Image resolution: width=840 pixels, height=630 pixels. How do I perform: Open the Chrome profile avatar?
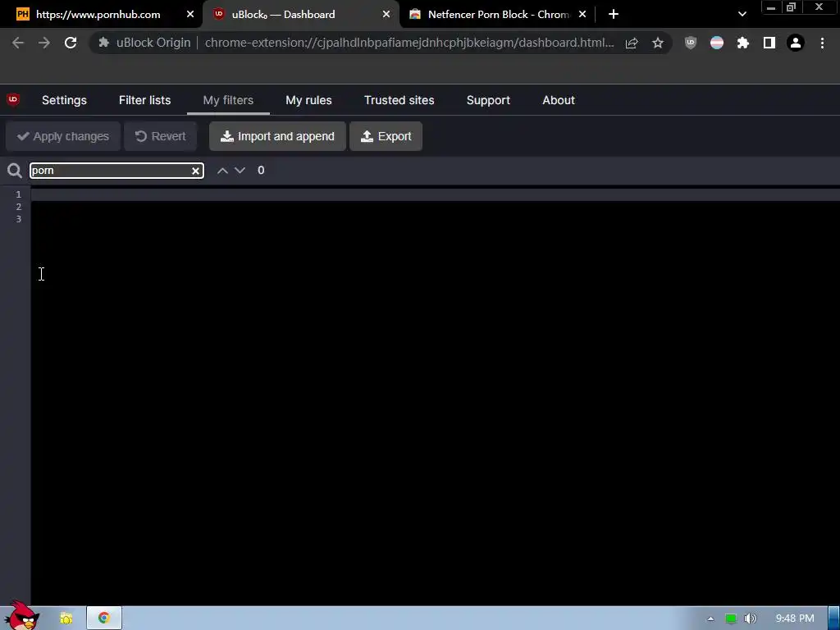tap(796, 43)
